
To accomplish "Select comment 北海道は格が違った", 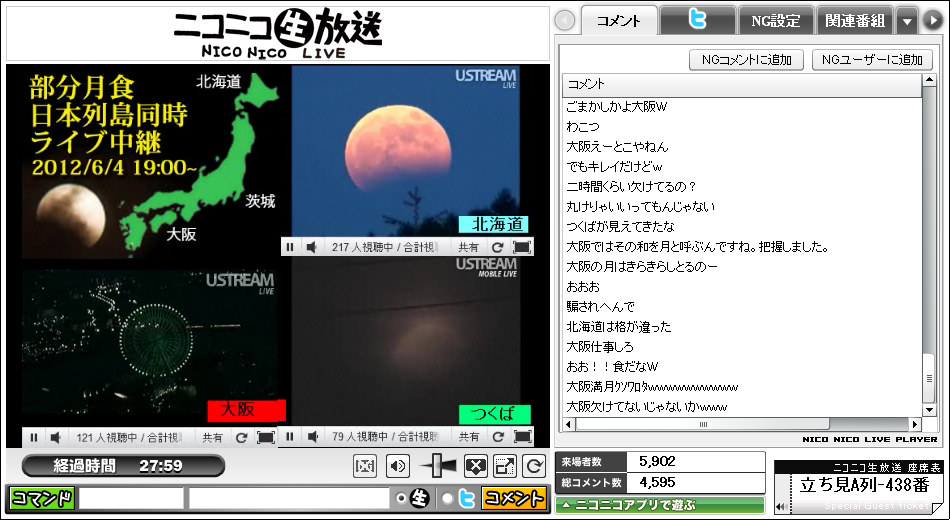I will coord(619,327).
